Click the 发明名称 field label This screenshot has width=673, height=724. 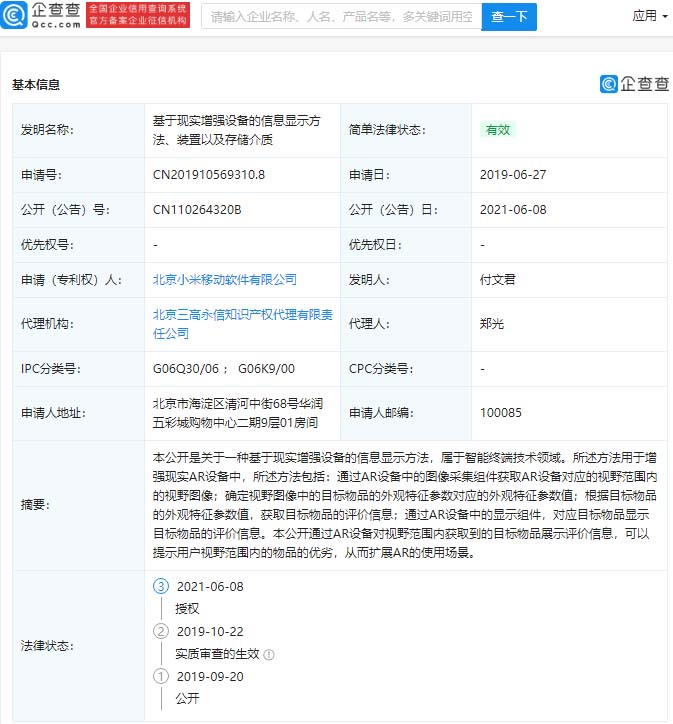[48, 130]
